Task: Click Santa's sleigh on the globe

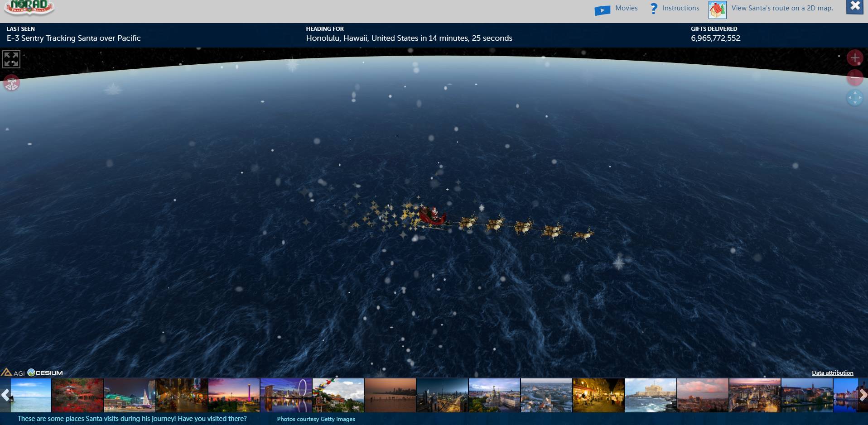Action: [433, 217]
